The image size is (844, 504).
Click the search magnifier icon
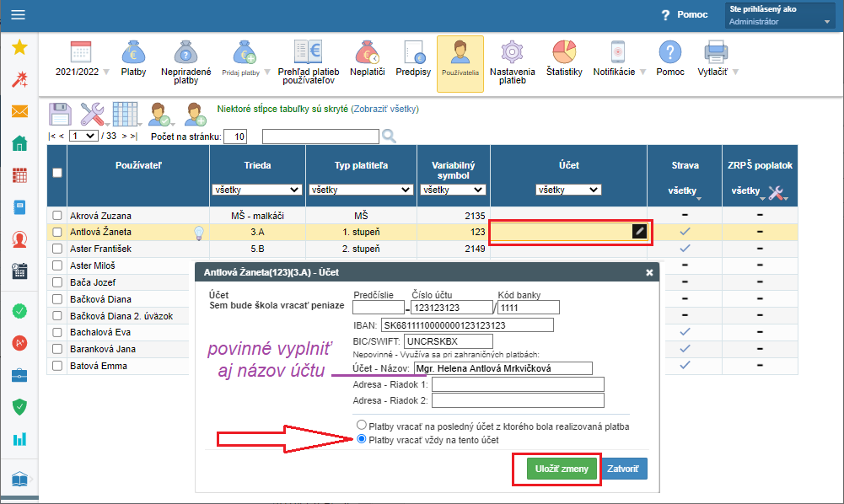click(389, 136)
